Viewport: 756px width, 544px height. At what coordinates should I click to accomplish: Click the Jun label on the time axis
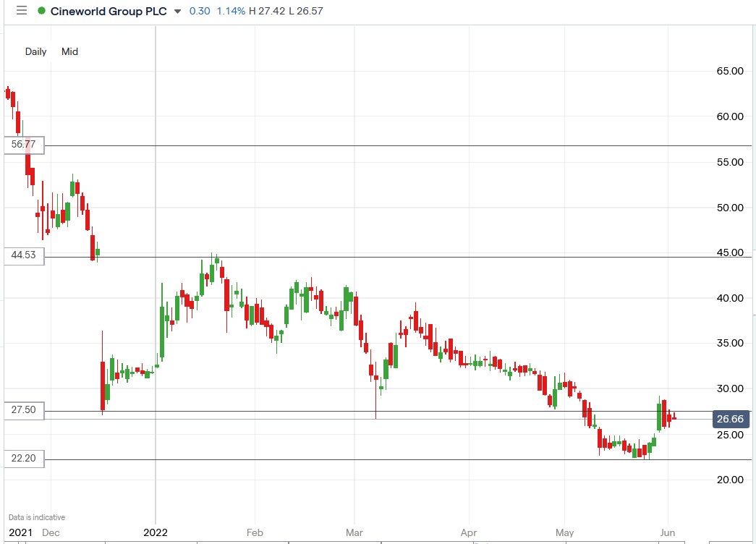tap(666, 532)
